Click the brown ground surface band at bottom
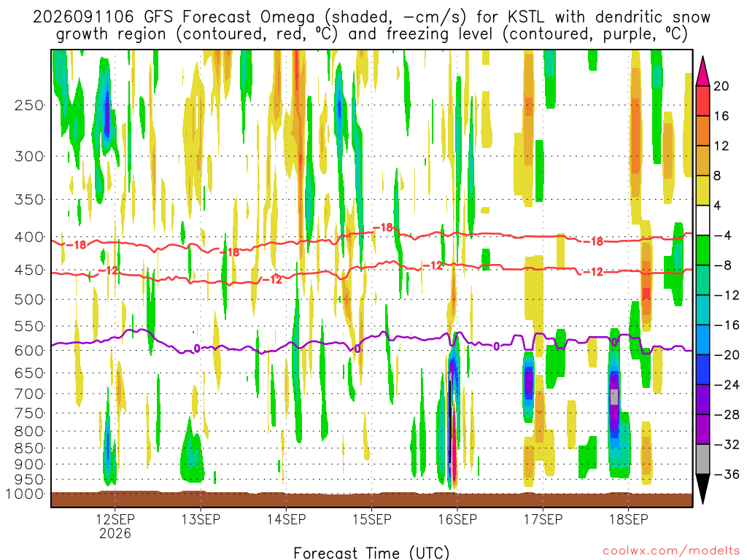Image resolution: width=747 pixels, height=560 pixels. coord(371,499)
